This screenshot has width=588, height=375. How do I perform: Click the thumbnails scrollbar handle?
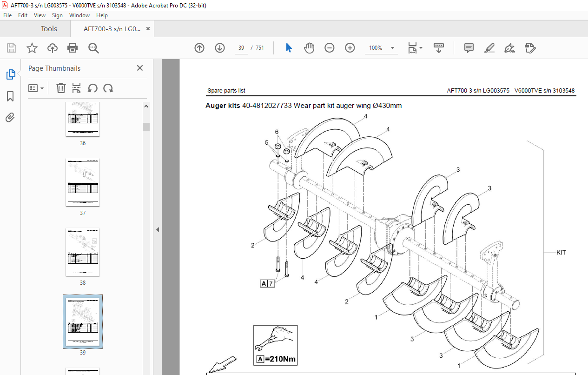pos(146,127)
